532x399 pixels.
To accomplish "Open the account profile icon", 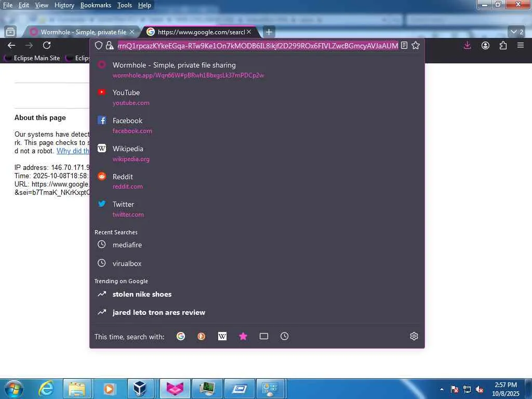I will [486, 46].
